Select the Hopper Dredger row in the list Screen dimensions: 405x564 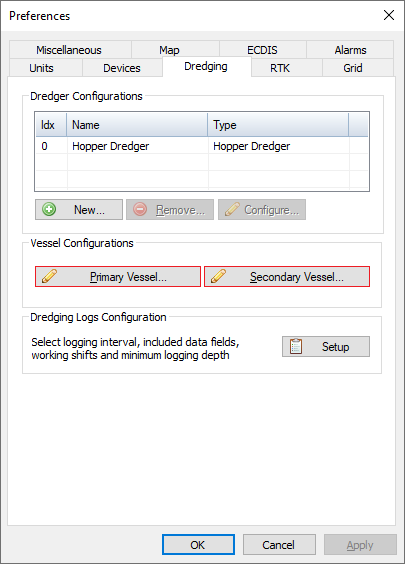[x=202, y=146]
